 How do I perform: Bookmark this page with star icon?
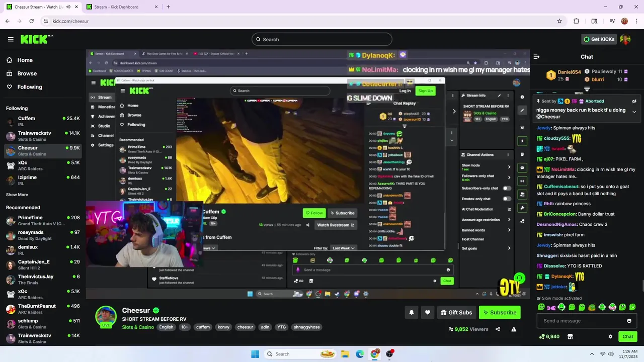point(559,21)
